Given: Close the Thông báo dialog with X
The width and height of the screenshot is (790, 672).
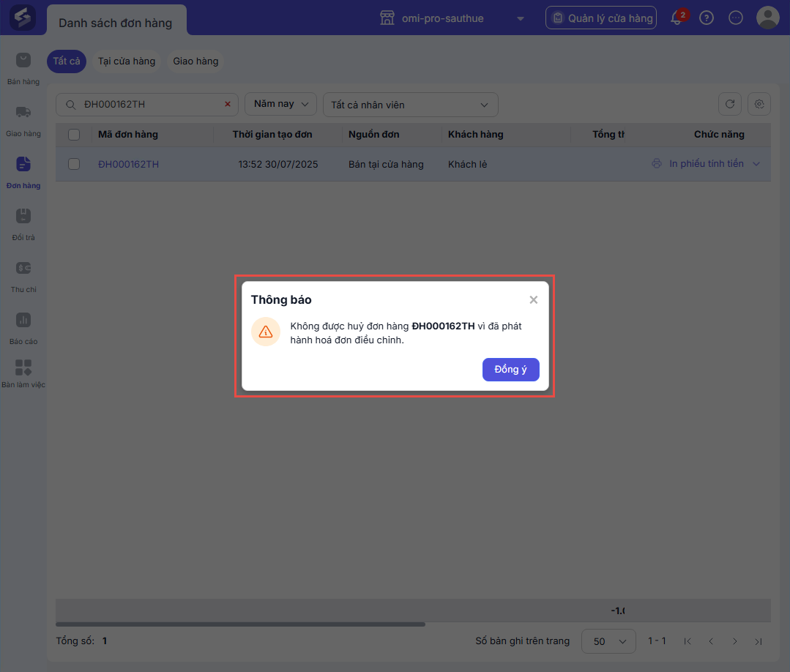Looking at the screenshot, I should pyautogui.click(x=534, y=299).
